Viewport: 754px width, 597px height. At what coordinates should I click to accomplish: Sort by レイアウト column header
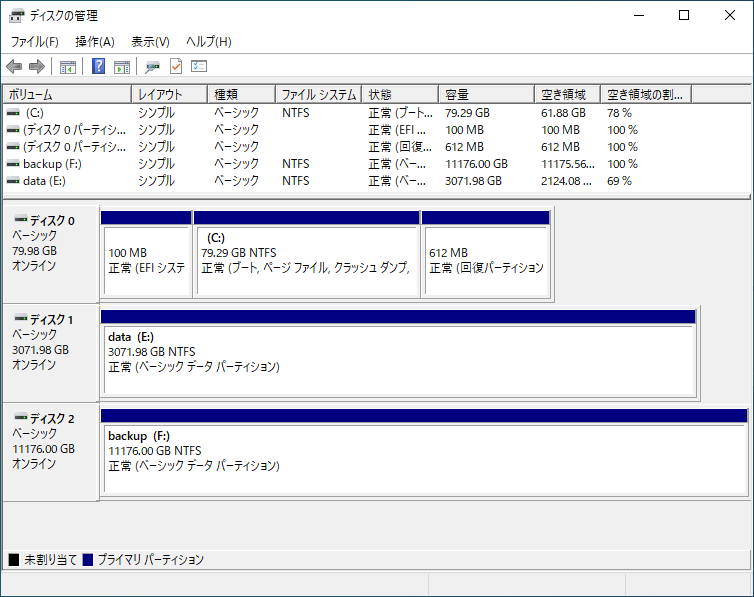[169, 94]
